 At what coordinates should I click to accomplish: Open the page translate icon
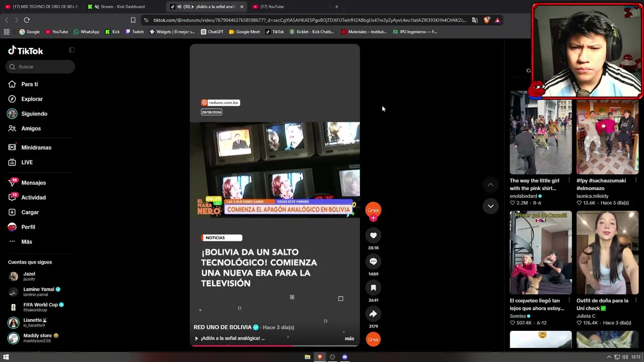(474, 20)
